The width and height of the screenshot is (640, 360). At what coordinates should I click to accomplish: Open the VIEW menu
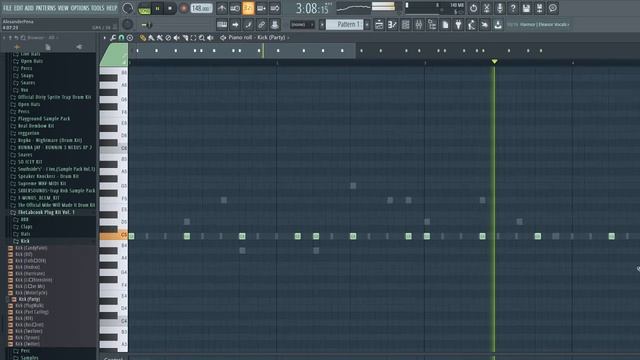click(x=63, y=8)
